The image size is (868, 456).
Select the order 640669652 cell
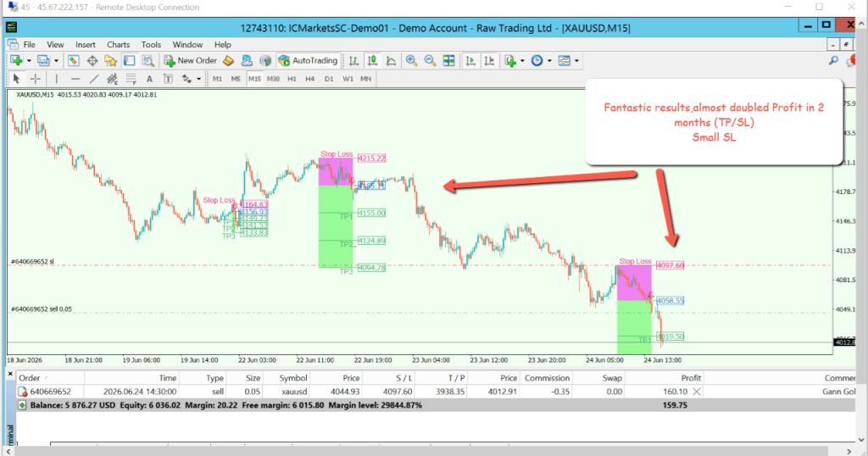pyautogui.click(x=50, y=392)
